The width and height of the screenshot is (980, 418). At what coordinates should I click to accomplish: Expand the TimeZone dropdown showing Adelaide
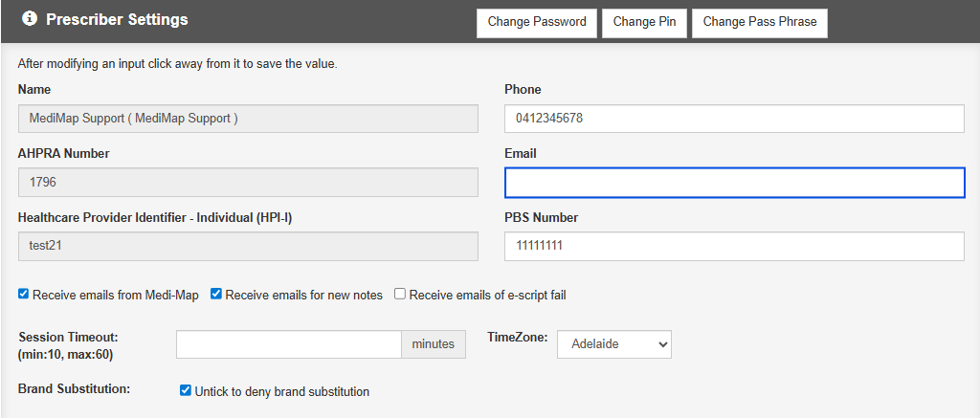coord(613,344)
